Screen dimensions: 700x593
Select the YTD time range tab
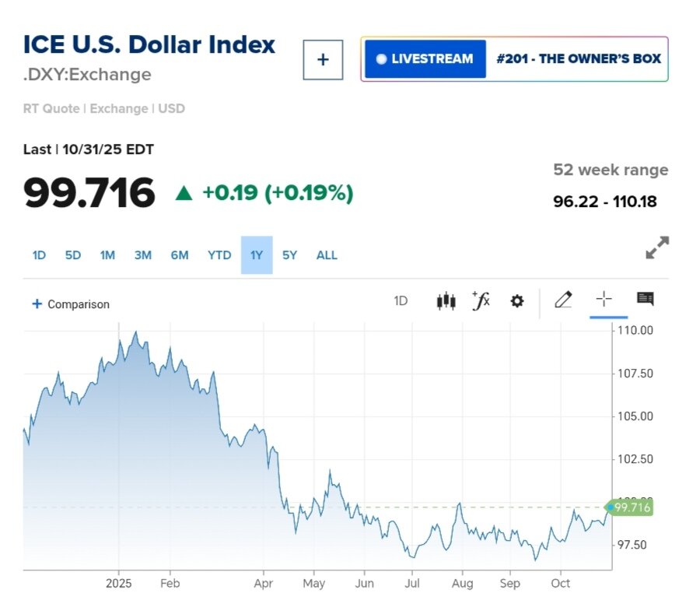[219, 255]
